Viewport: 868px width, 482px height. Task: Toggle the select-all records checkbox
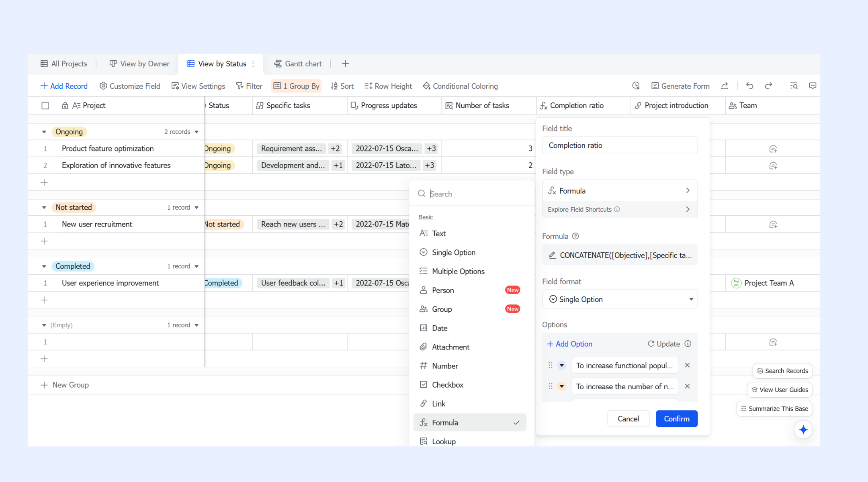tap(45, 106)
